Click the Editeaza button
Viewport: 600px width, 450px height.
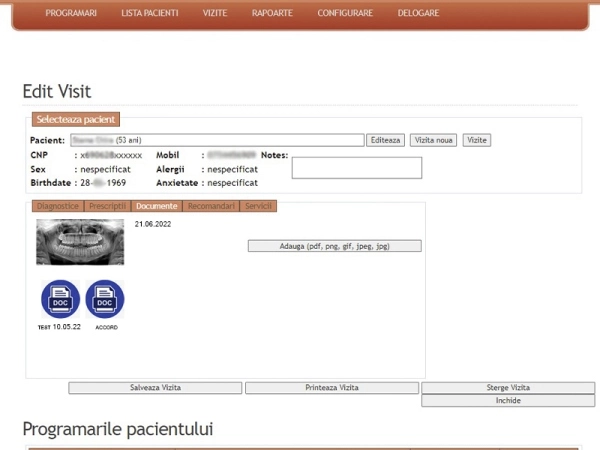point(385,140)
